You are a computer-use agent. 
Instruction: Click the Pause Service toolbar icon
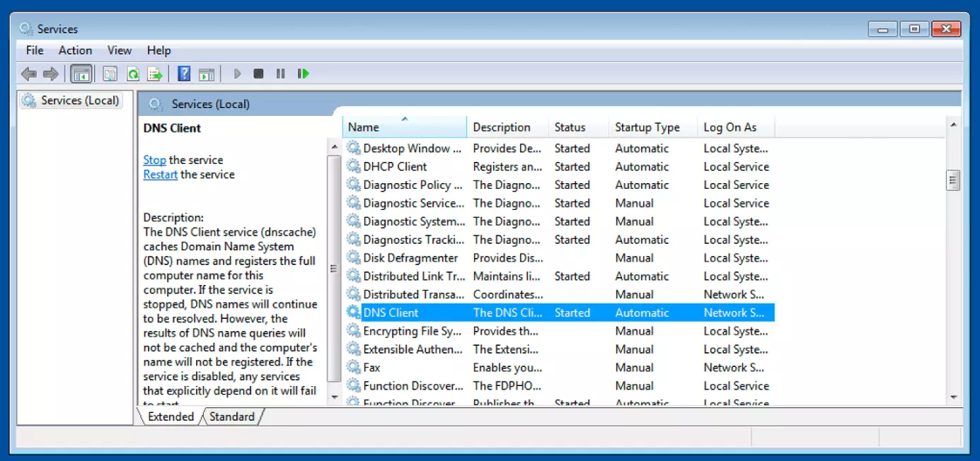pos(281,74)
